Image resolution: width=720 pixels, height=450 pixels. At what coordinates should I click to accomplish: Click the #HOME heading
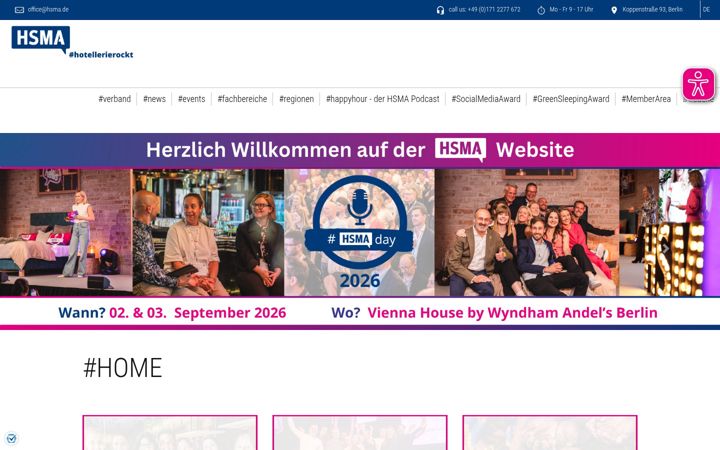pos(123,368)
